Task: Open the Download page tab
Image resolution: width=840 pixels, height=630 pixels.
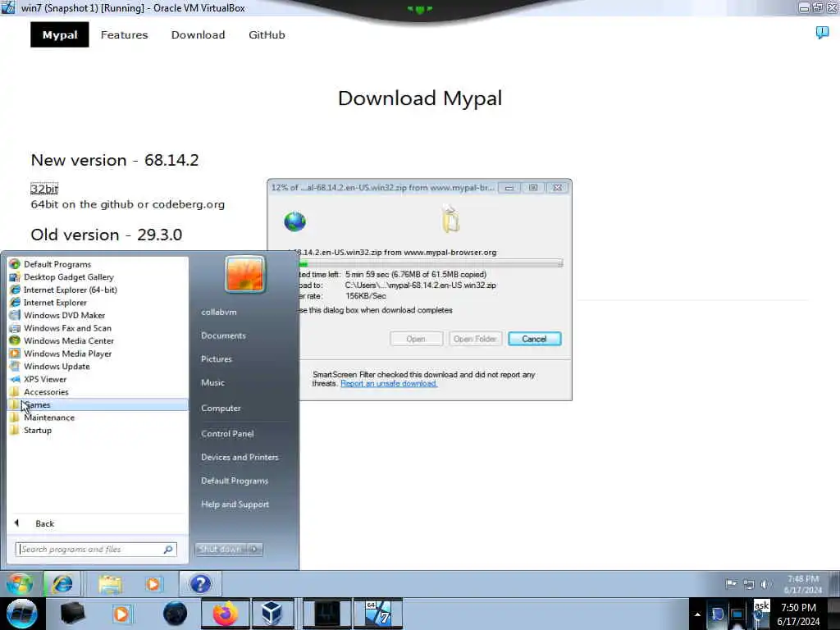Action: (x=199, y=34)
